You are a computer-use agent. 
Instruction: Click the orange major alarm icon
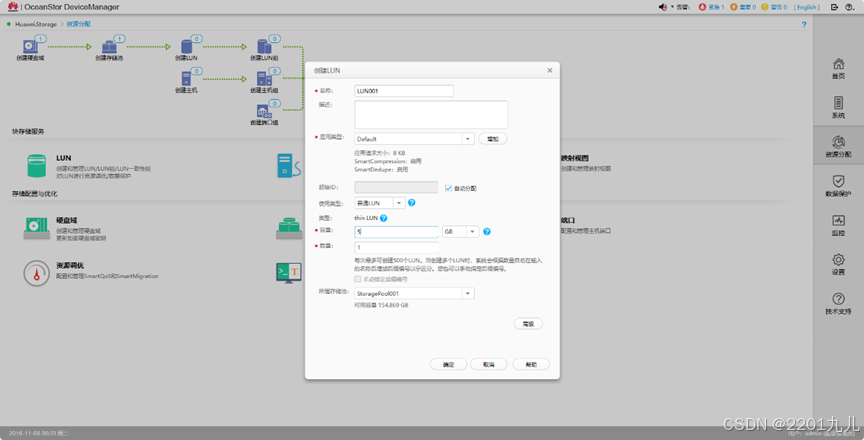click(733, 7)
